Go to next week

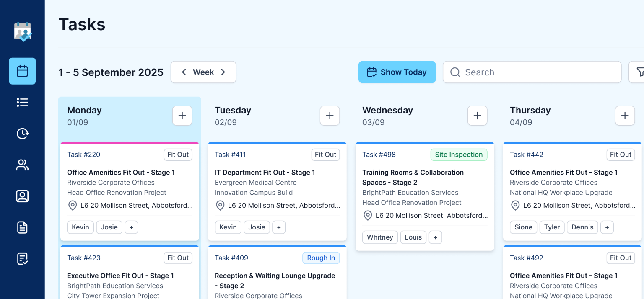tap(223, 72)
